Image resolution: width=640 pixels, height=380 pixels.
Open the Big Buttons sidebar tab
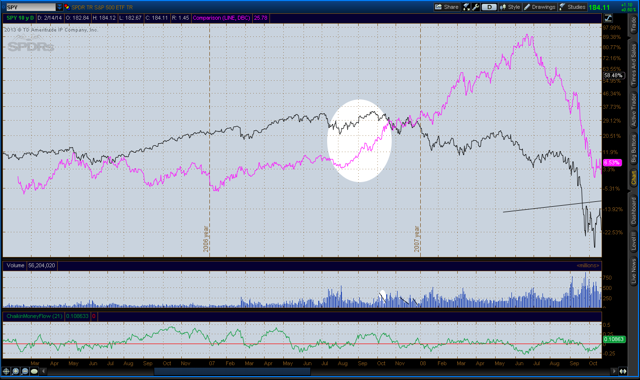[633, 149]
